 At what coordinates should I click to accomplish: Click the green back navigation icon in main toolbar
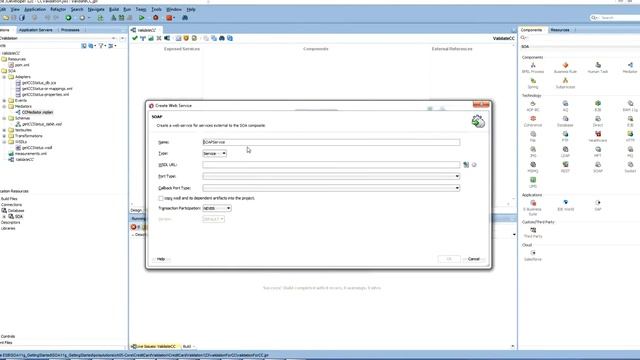pos(68,18)
